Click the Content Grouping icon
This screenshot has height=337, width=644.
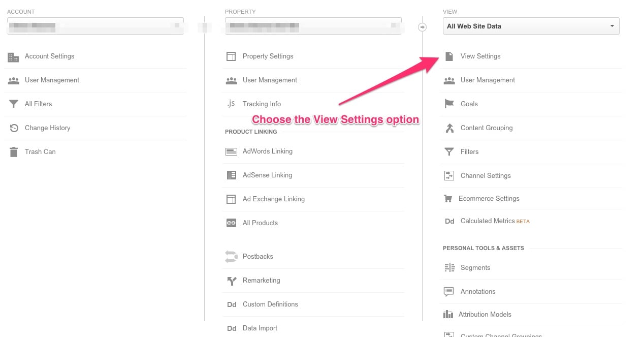[449, 128]
